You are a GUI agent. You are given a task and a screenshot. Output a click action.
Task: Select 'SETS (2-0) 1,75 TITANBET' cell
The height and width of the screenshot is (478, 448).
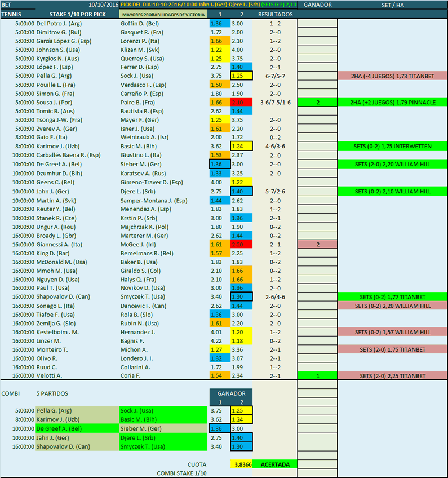coord(393,349)
